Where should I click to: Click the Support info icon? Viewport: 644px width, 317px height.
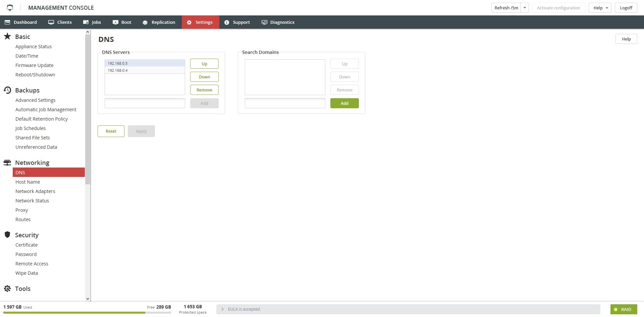[227, 22]
